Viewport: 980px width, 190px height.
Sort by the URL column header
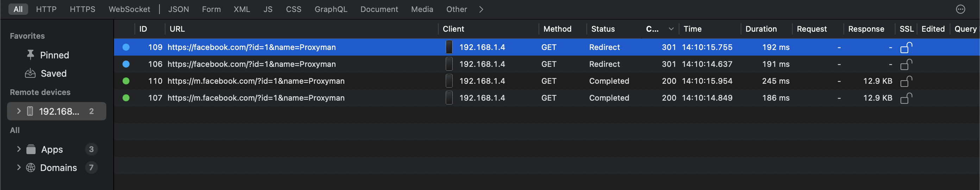click(177, 29)
